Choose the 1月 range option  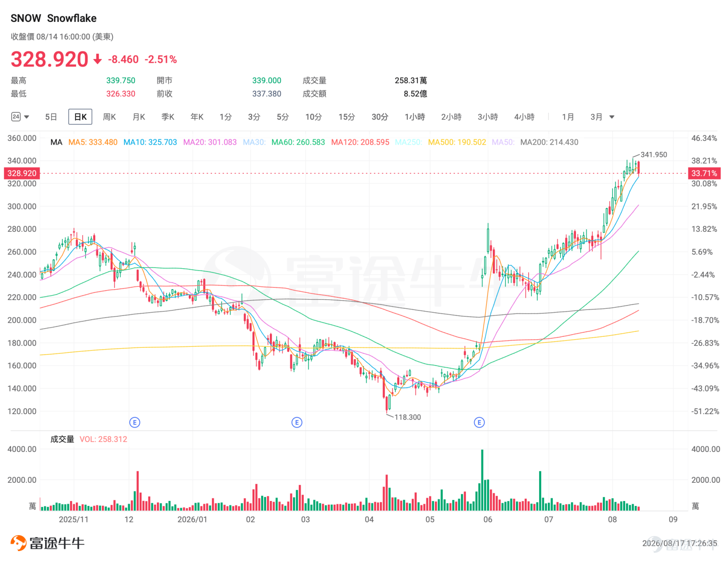[x=568, y=117]
